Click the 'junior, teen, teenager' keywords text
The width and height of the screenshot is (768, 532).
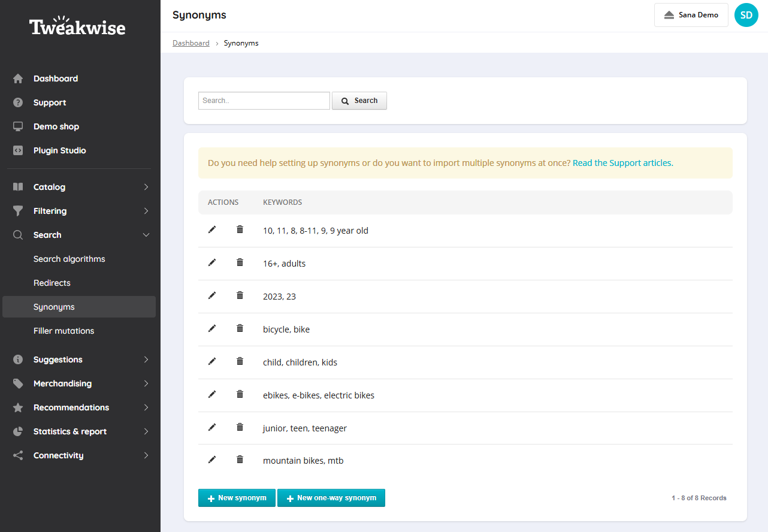[x=305, y=428]
